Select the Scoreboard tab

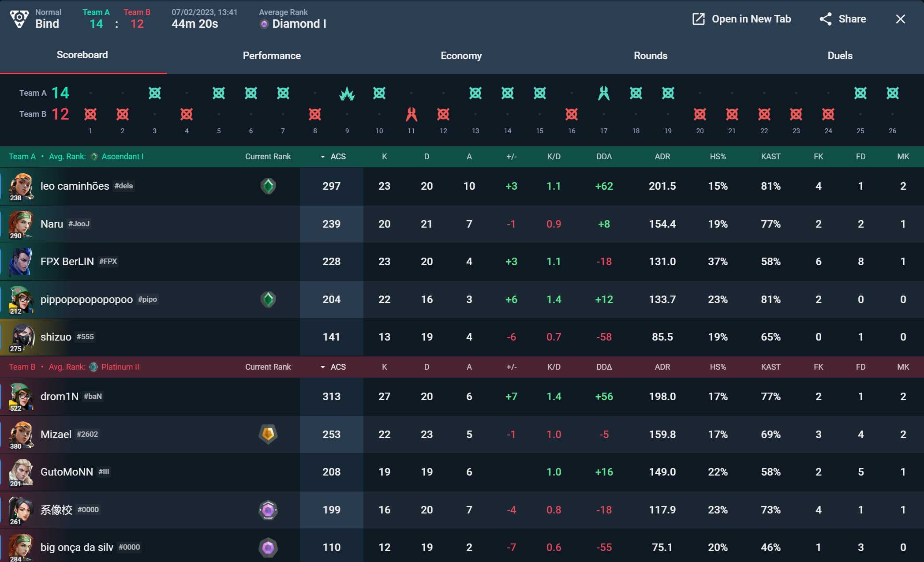pos(82,55)
